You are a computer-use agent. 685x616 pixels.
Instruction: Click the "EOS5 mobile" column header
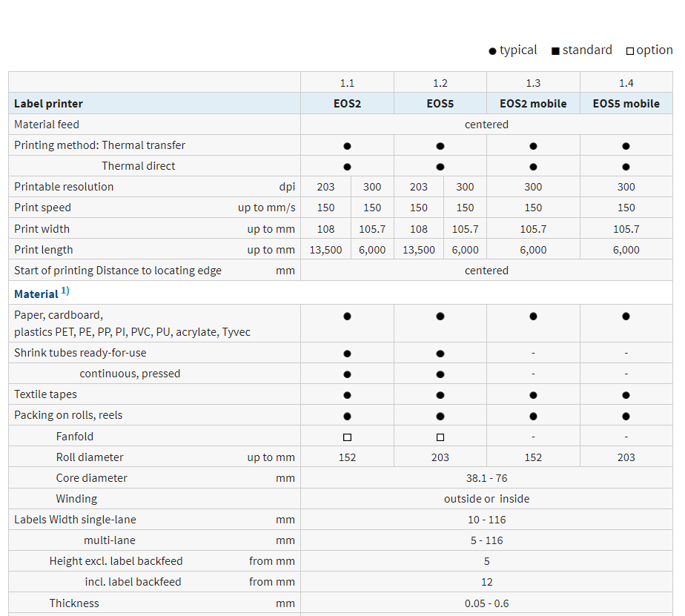[x=626, y=104]
